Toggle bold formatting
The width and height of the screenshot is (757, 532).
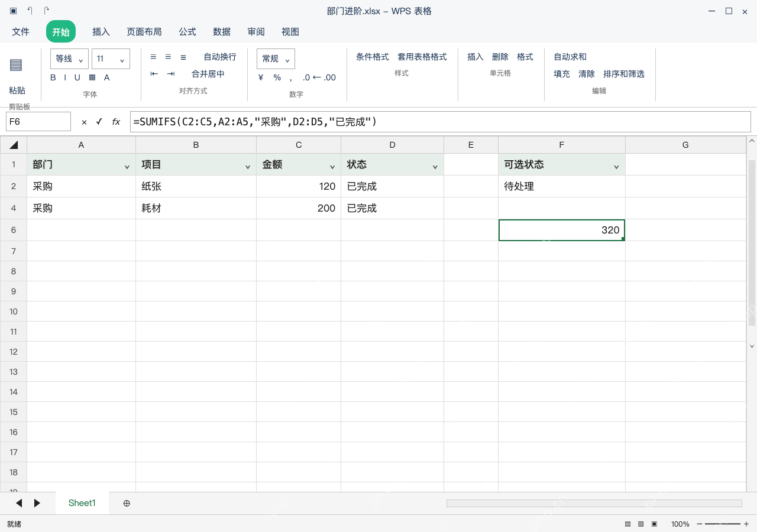tap(53, 77)
